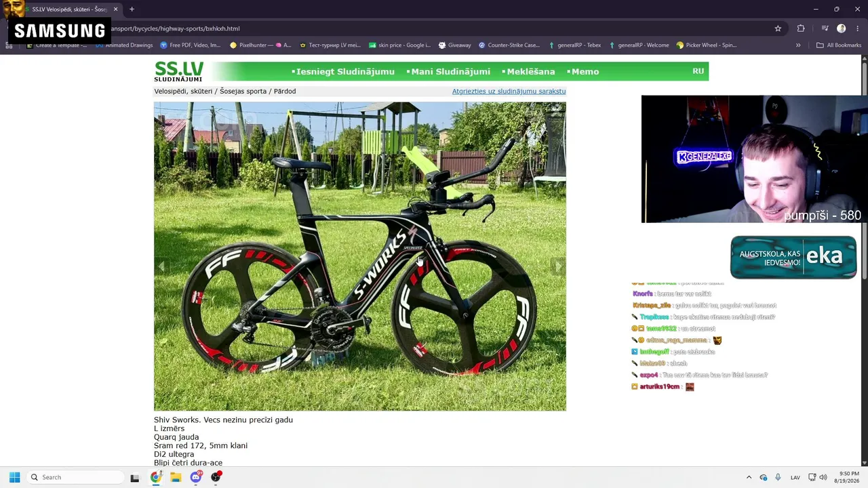This screenshot has height=488, width=868.
Task: Open Mani Sludinājumi menu item
Action: coord(448,72)
